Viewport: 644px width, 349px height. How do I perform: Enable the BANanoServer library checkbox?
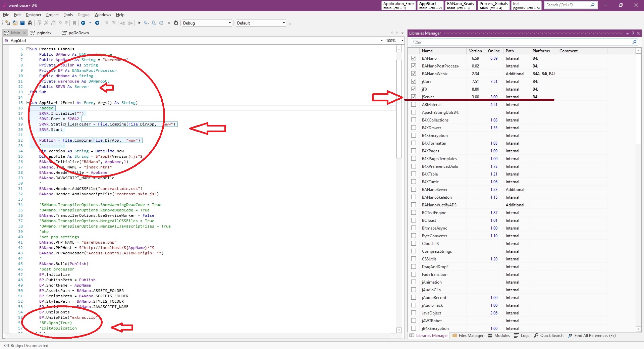(414, 189)
